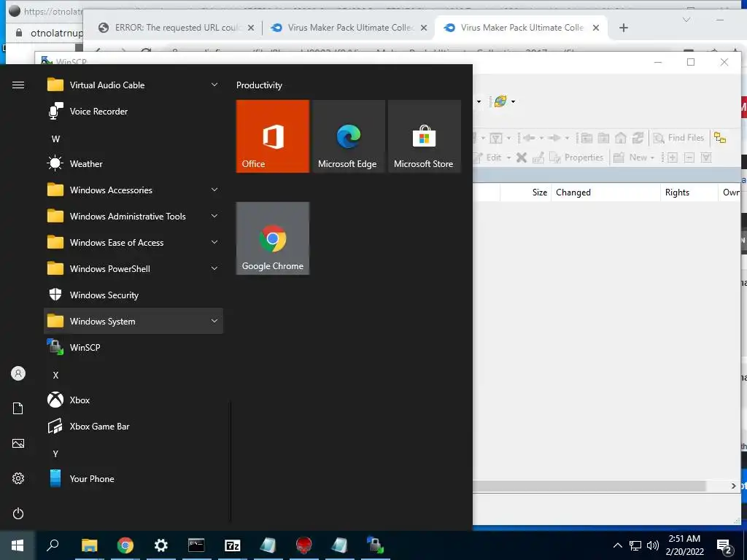Open the Command Prompt taskbar icon
The height and width of the screenshot is (560, 747).
(x=196, y=545)
